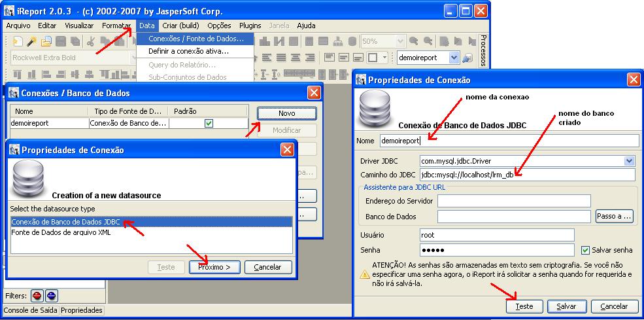Screen dimensions: 644x320
Task: Click the red filter icon next to Filters
Action: point(37,295)
